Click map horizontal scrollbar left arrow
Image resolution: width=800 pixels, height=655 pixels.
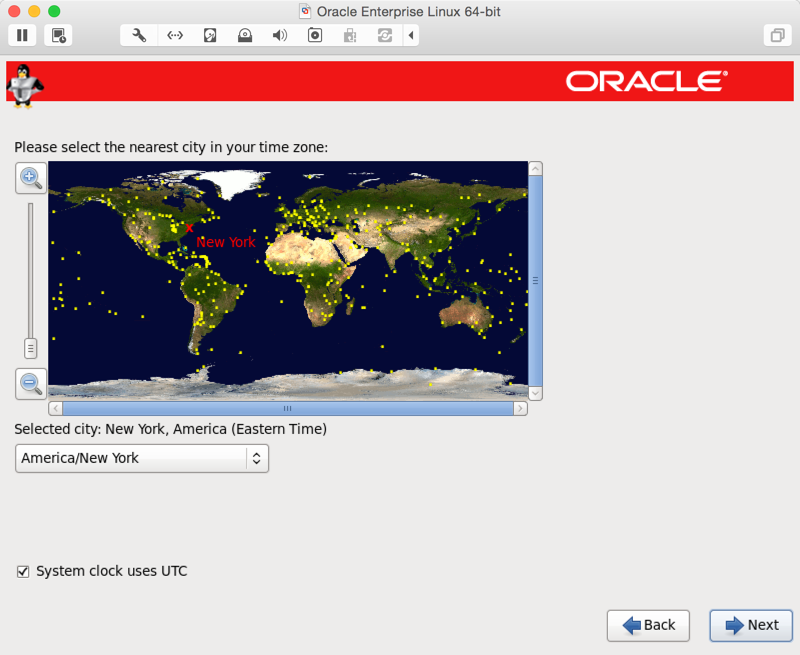click(x=56, y=408)
